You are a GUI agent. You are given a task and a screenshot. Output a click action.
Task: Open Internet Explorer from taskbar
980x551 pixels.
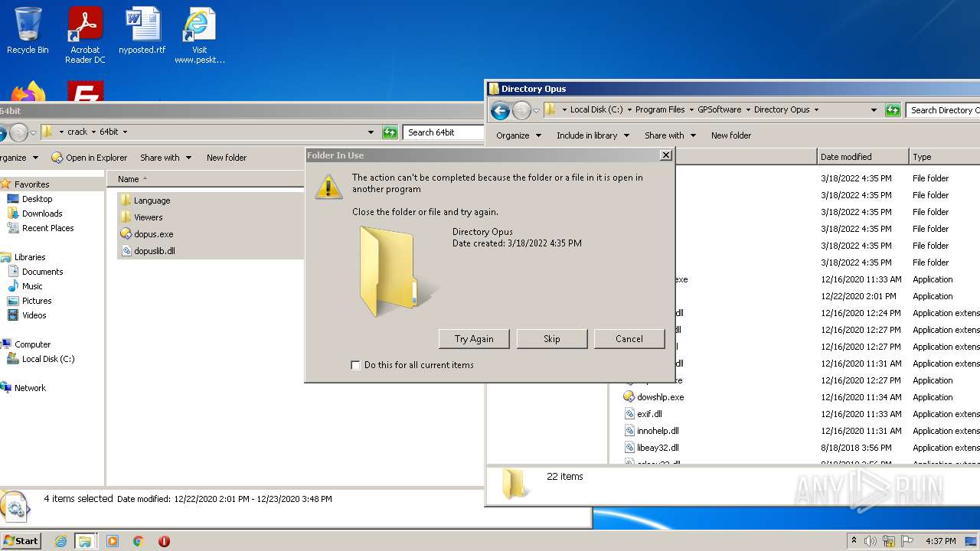tap(60, 541)
